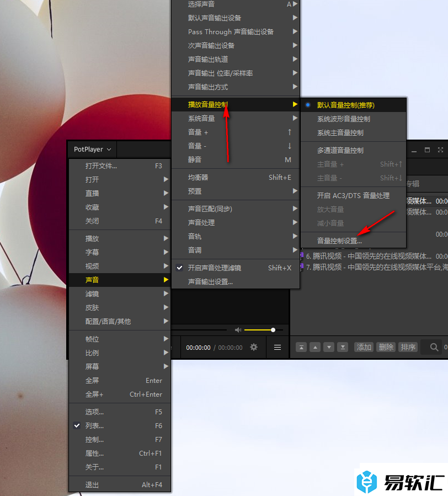
Task: Expand 声音输出轨道 submenu
Action: coord(236,60)
